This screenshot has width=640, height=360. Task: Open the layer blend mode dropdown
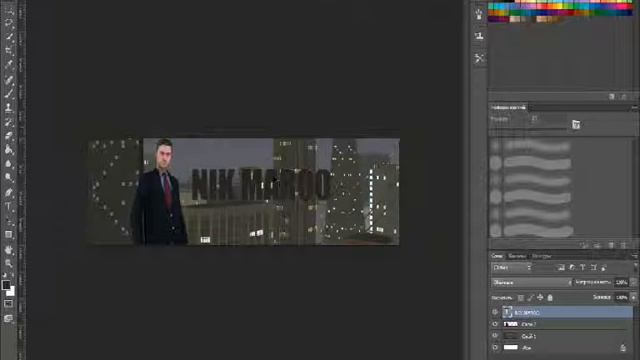pos(531,282)
